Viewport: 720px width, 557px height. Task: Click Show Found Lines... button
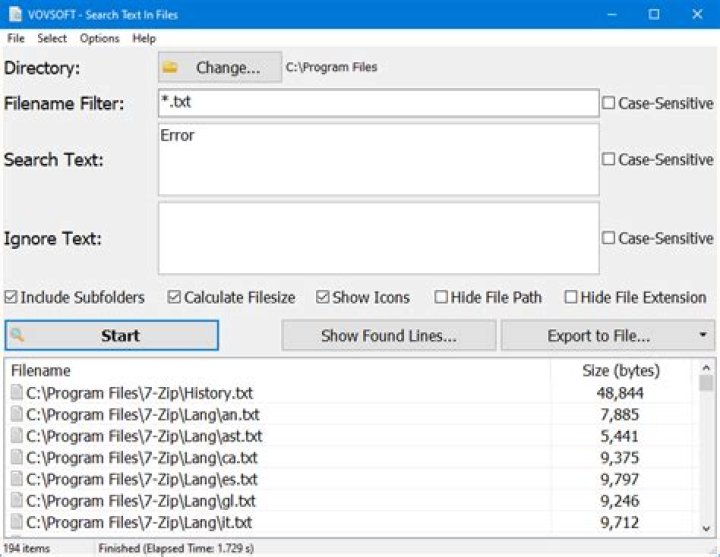click(x=389, y=335)
